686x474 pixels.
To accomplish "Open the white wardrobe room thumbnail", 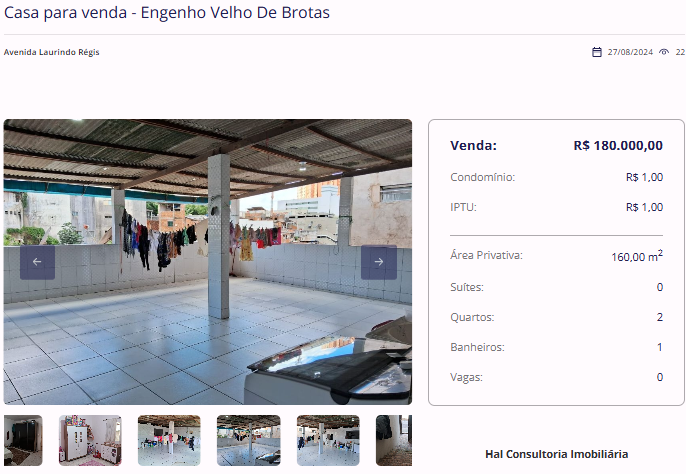I will coord(90,440).
